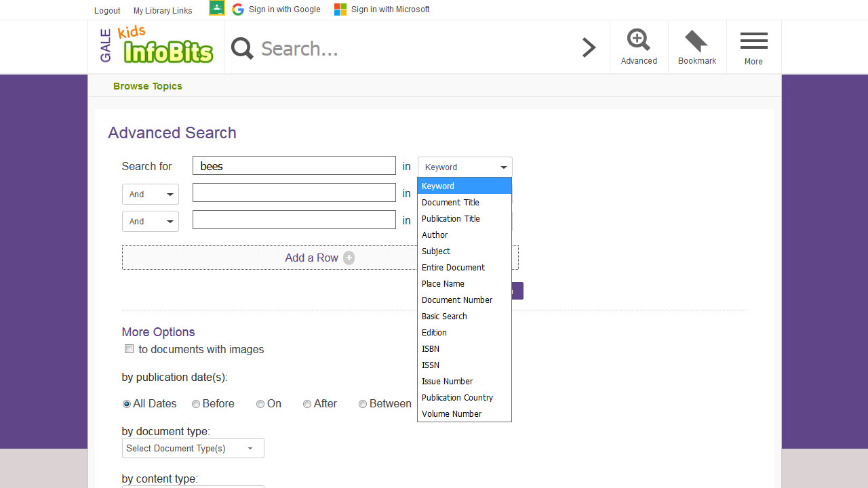Click the search field containing 'bees'
The width and height of the screenshot is (868, 488).
point(294,166)
